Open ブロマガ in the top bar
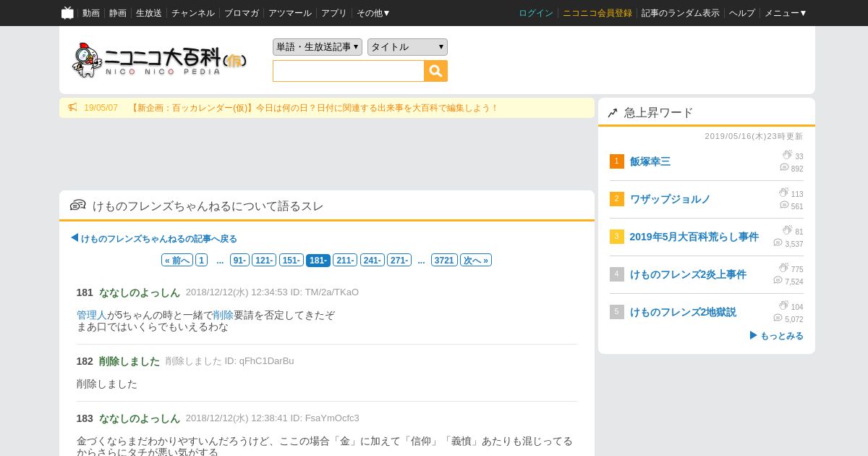 [242, 13]
